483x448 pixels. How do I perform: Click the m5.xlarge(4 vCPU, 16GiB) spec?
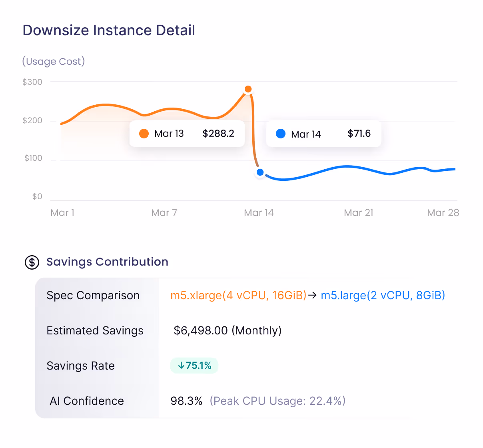[238, 295]
